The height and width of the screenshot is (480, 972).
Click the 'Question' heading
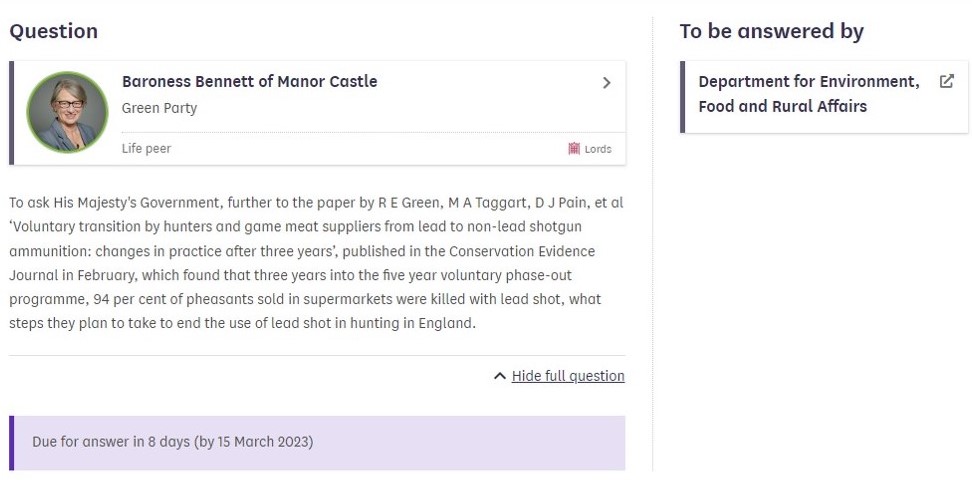click(x=54, y=31)
